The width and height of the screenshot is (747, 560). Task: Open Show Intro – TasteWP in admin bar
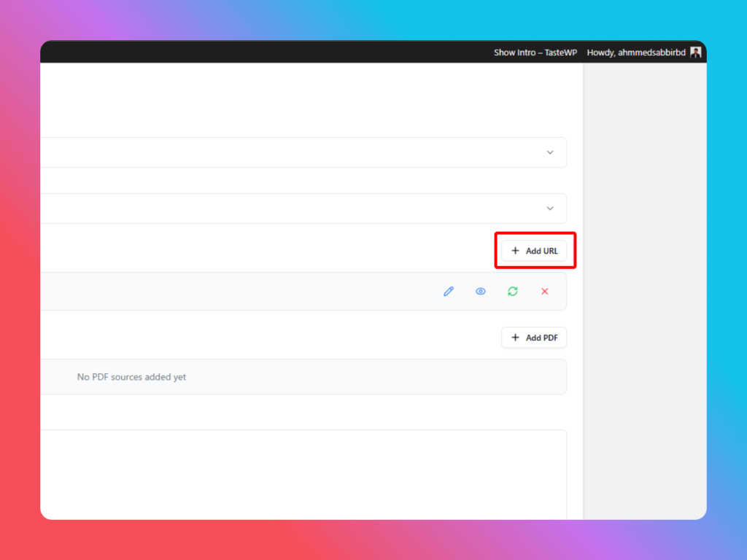click(x=535, y=52)
